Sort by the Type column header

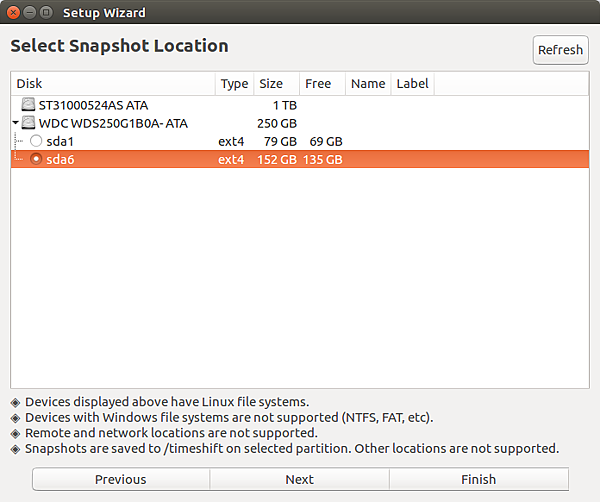point(235,83)
